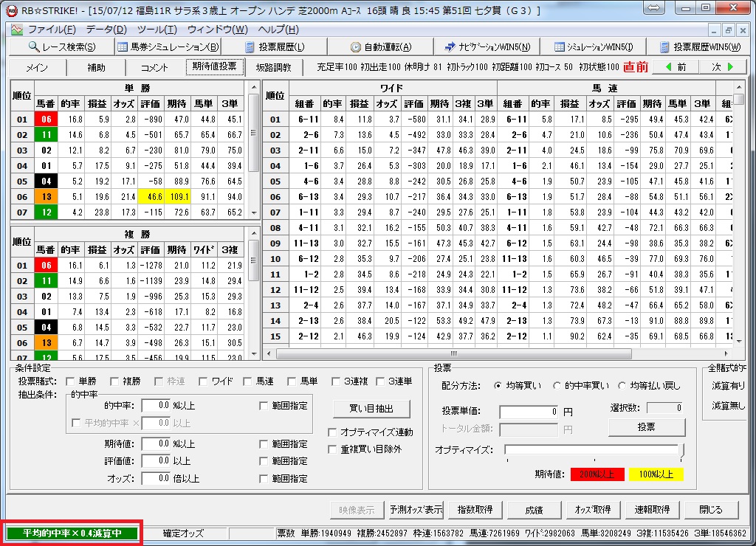This screenshot has width=756, height=546.
Task: Select the 的中率買い radio option
Action: coord(557,386)
